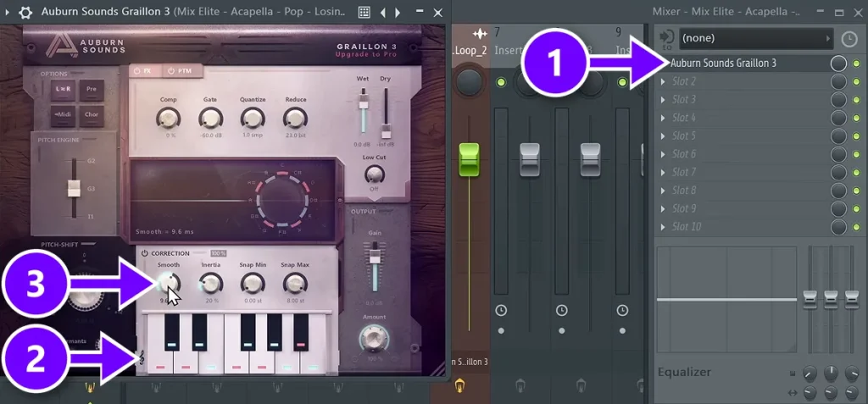868x404 pixels.
Task: Click the Wet level slider
Action: 363,109
